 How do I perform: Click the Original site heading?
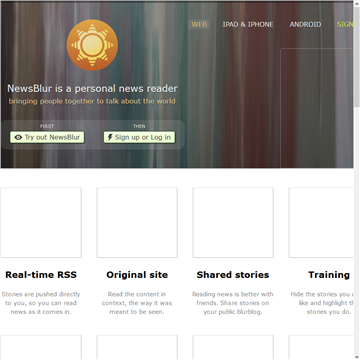pyautogui.click(x=137, y=275)
